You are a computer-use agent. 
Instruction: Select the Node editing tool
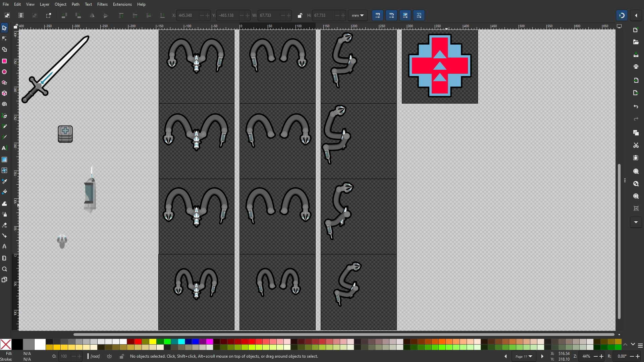[x=4, y=39]
